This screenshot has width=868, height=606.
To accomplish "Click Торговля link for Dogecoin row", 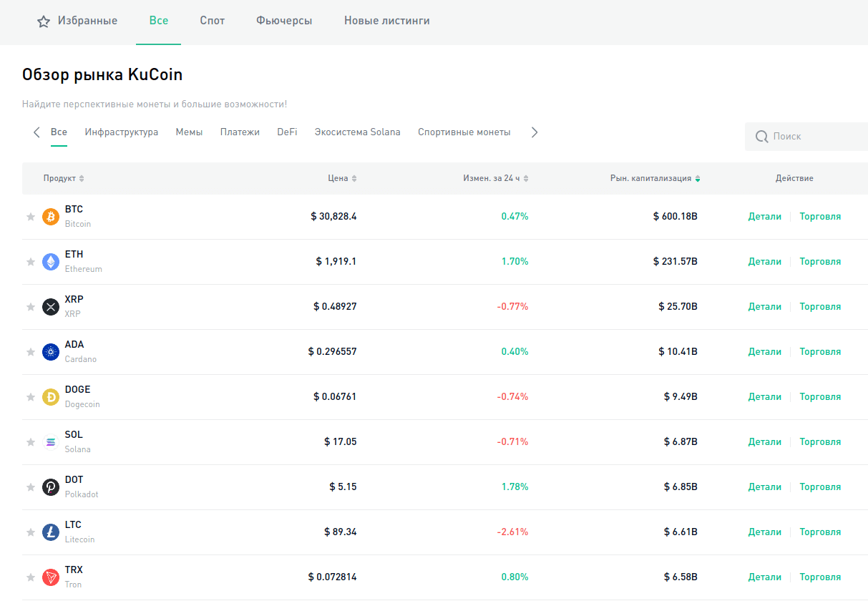I will [x=820, y=397].
